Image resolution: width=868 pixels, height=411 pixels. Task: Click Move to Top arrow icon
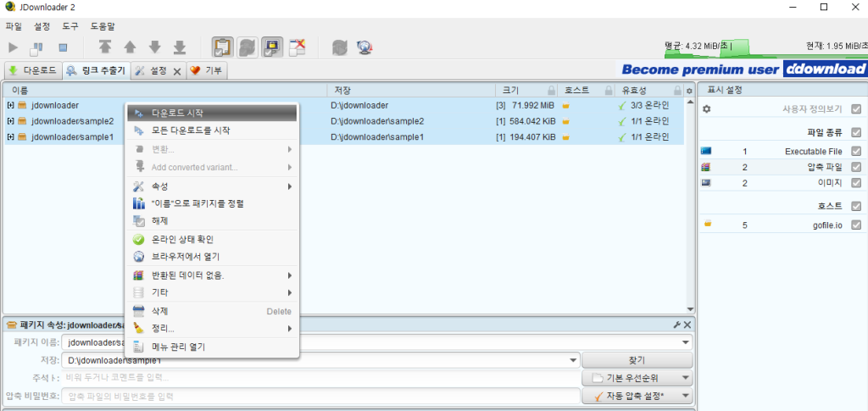point(105,47)
